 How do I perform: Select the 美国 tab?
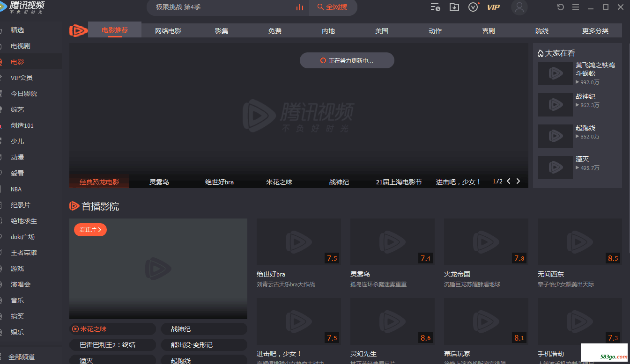pos(382,31)
